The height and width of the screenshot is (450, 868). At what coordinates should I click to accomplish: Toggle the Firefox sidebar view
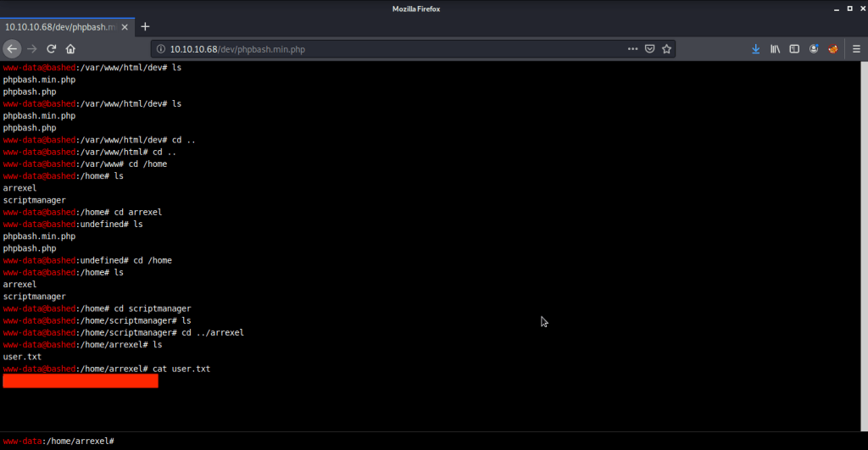pos(794,49)
